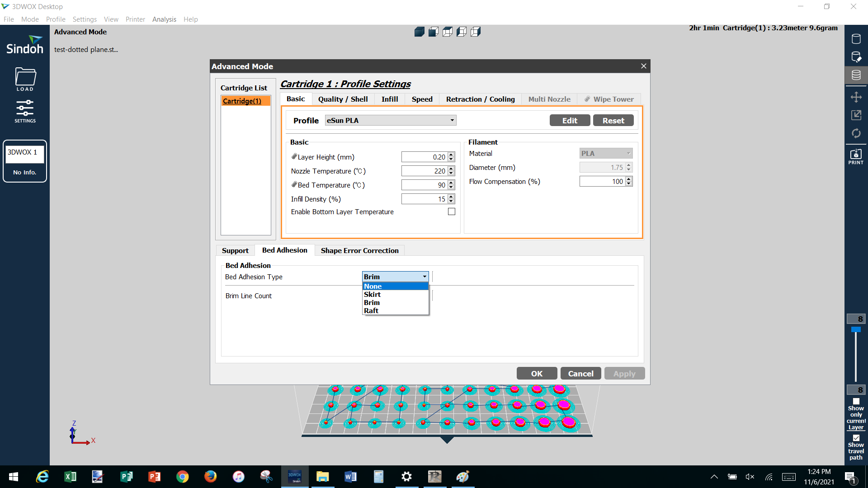This screenshot has height=488, width=868.
Task: Click the Edit profile button
Action: click(570, 120)
